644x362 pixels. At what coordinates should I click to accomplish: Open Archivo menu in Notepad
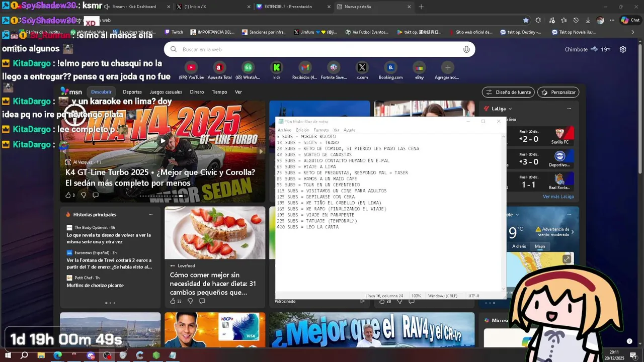tap(284, 130)
